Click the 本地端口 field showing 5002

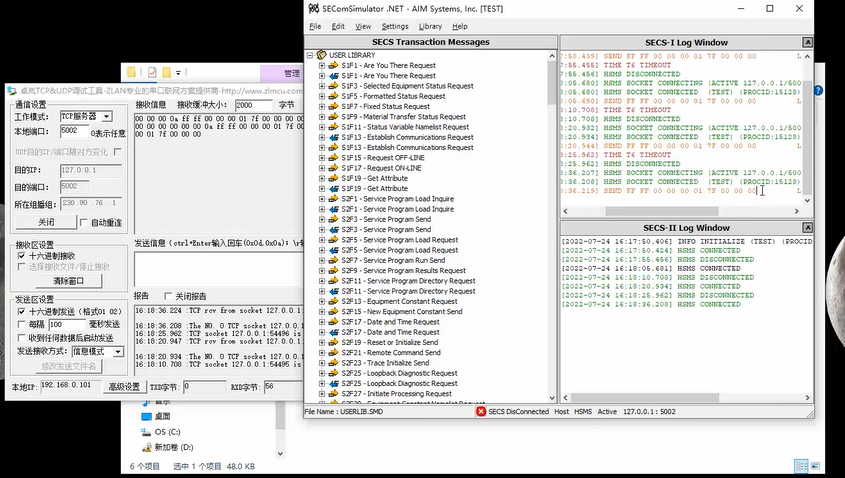(74, 131)
